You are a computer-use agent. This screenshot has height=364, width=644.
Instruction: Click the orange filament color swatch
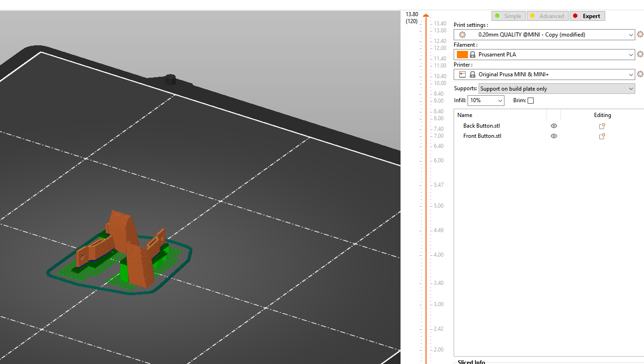click(x=462, y=54)
